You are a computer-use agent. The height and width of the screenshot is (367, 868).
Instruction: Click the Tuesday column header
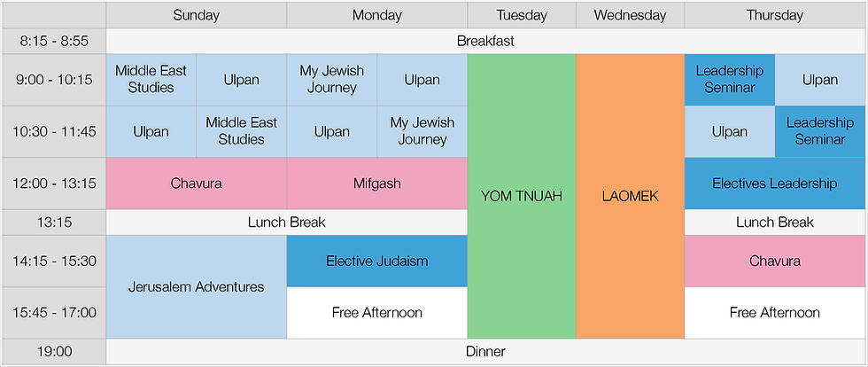(522, 15)
